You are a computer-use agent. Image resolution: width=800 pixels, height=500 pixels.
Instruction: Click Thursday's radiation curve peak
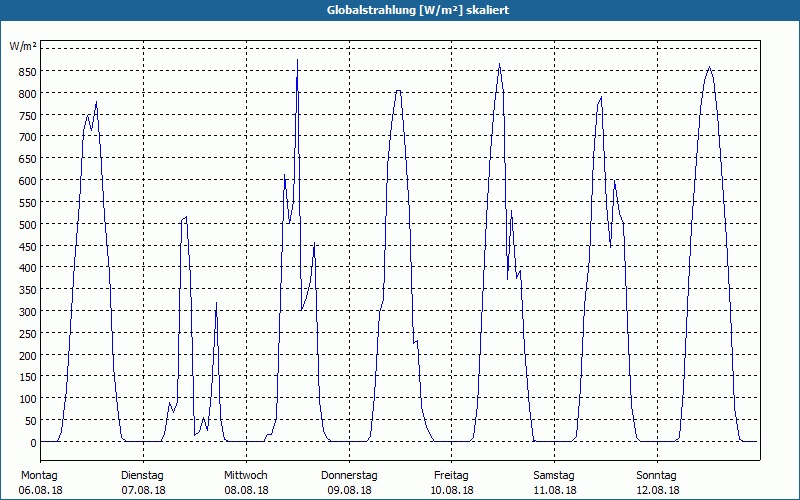(x=398, y=91)
